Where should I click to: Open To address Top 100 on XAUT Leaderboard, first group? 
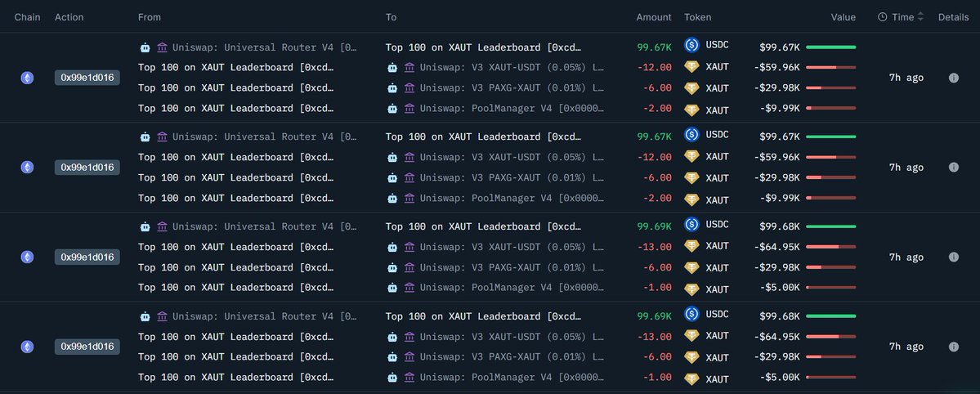(x=484, y=47)
